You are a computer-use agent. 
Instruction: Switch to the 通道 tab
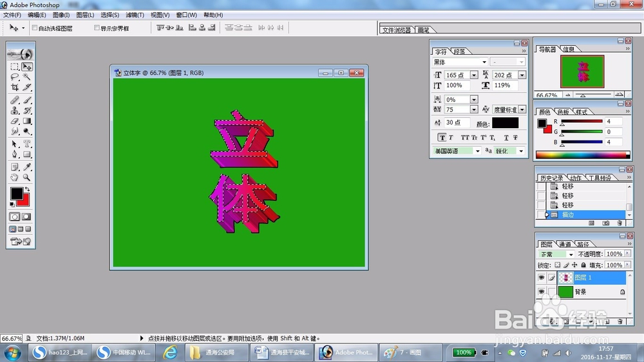[565, 245]
